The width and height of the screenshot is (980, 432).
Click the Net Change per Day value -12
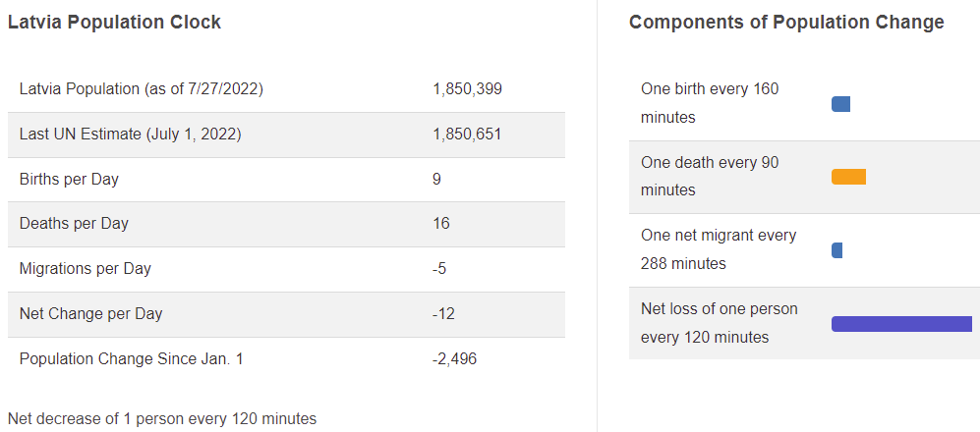coord(443,313)
